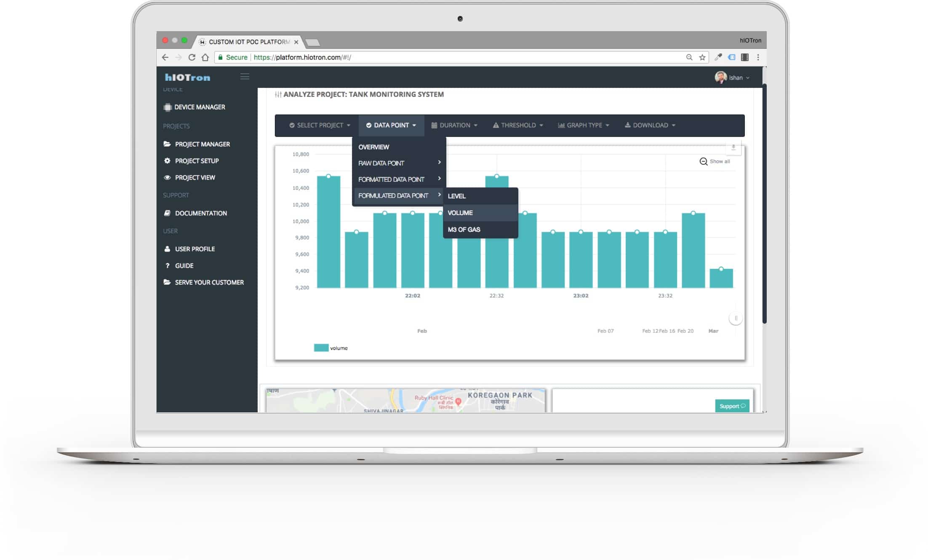Choose Volume from the submenu
This screenshot has width=928, height=560.
(x=480, y=213)
